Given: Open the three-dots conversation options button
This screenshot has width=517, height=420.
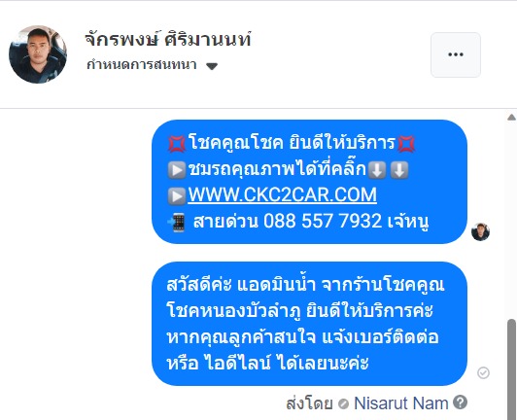Looking at the screenshot, I should (x=456, y=54).
